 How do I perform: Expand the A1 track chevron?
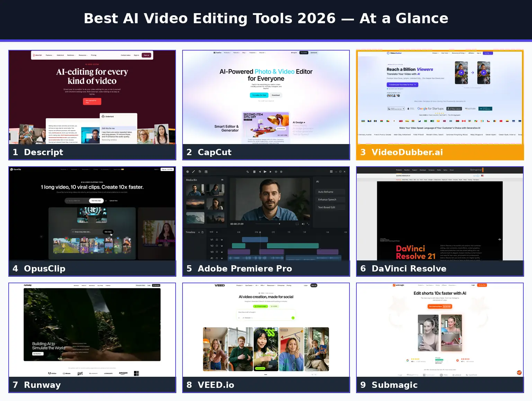pos(222,258)
